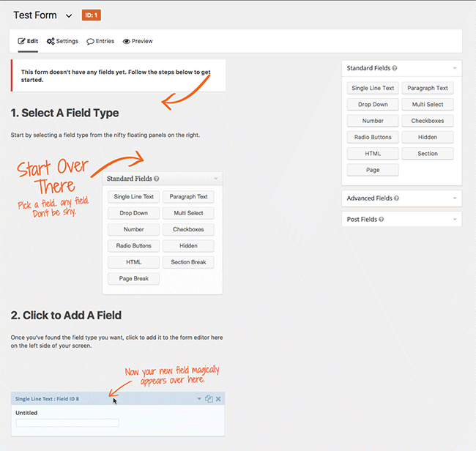Click the '2. Click to Add A Field' heading
The height and width of the screenshot is (451, 476).
(x=66, y=316)
